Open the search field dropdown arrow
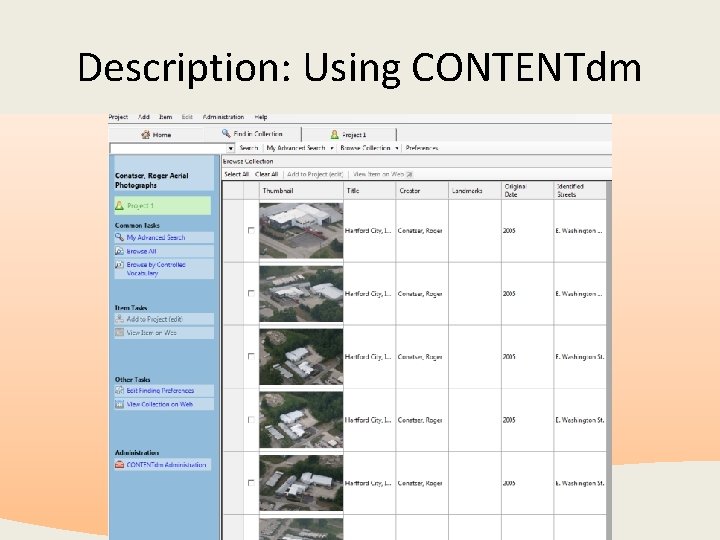This screenshot has height=540, width=720. [x=231, y=148]
